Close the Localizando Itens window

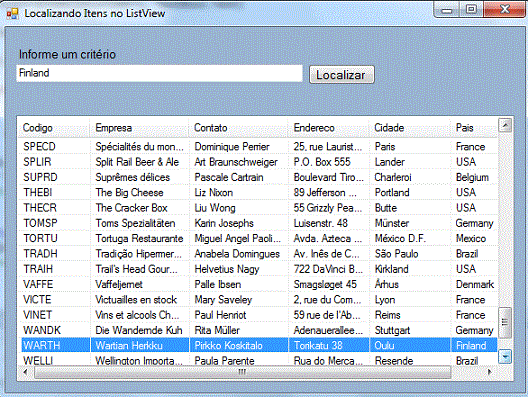pyautogui.click(x=504, y=9)
